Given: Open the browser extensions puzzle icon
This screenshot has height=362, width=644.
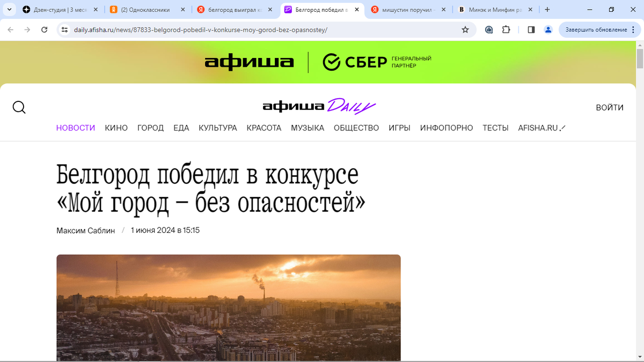Looking at the screenshot, I should 506,29.
